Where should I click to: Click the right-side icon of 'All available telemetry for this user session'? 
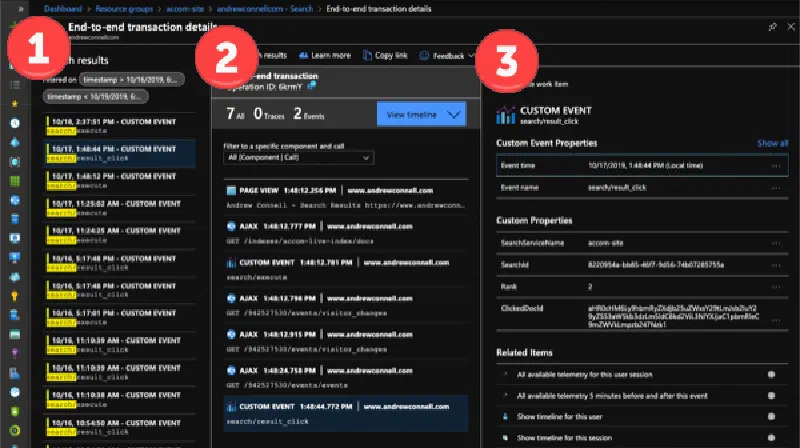[x=771, y=375]
